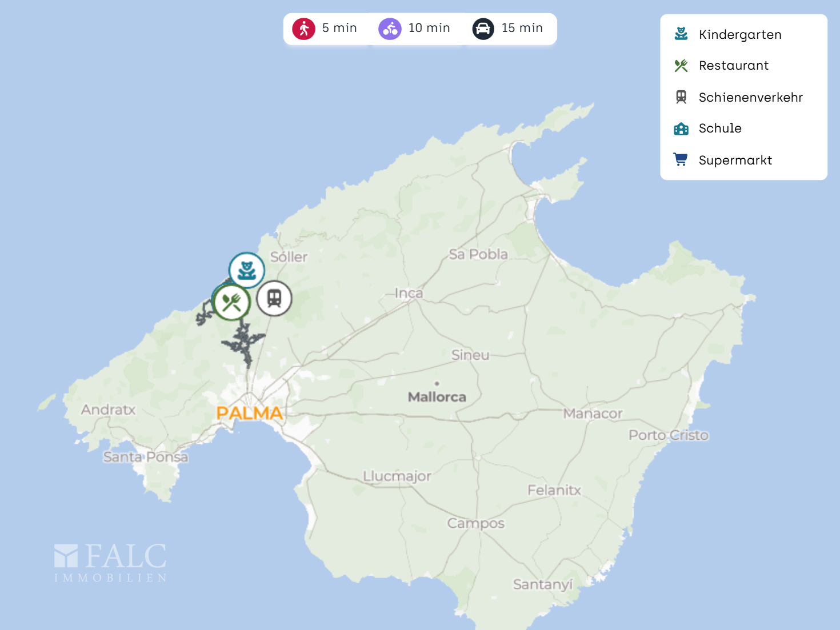Click the FALC Immobilien logo
The width and height of the screenshot is (840, 630).
[110, 563]
